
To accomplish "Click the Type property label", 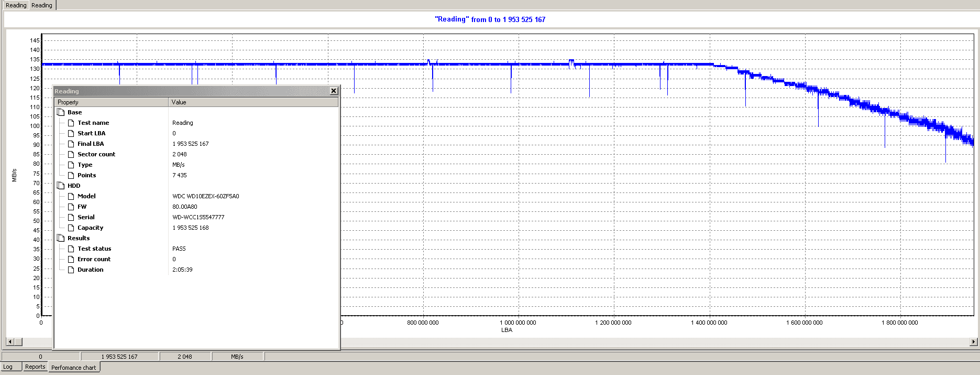I will point(85,165).
